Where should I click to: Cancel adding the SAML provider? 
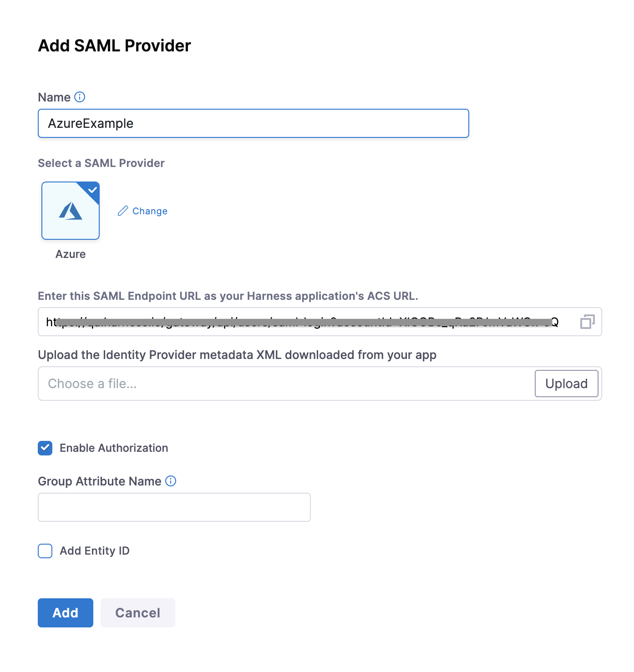coord(137,613)
